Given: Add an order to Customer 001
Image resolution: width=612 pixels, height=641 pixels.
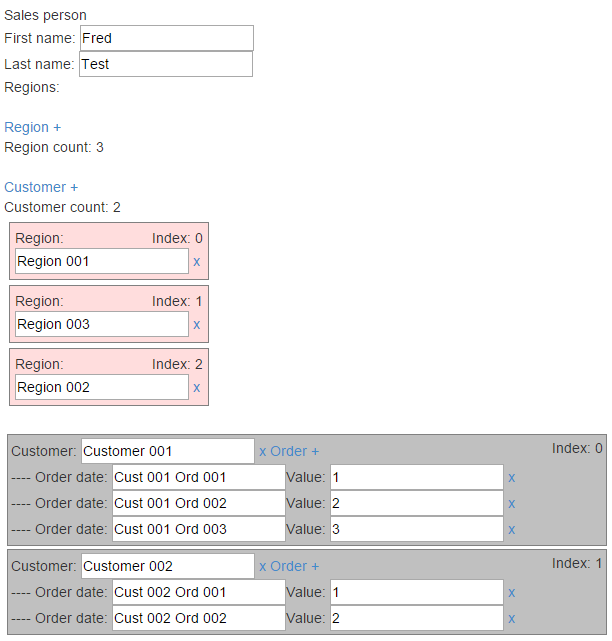Looking at the screenshot, I should click(x=294, y=451).
